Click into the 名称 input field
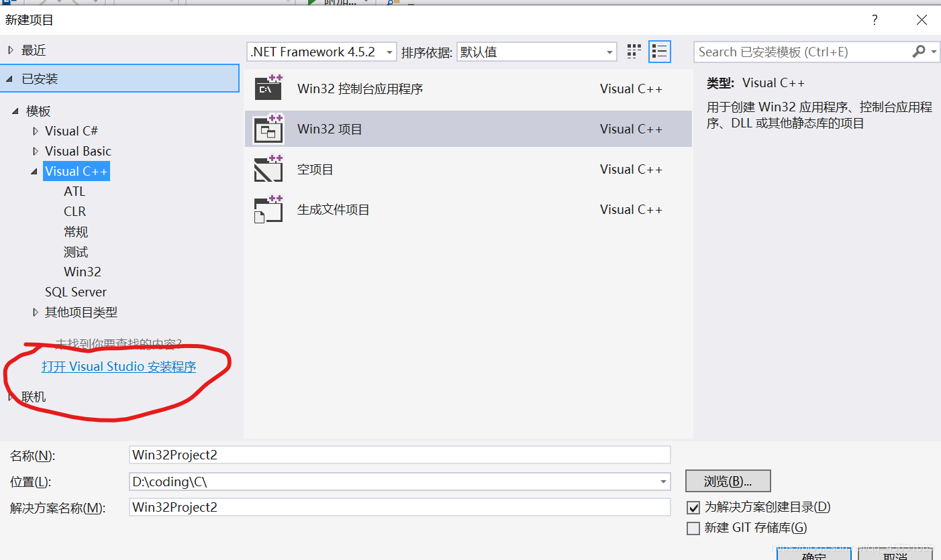941x560 pixels. 400,455
